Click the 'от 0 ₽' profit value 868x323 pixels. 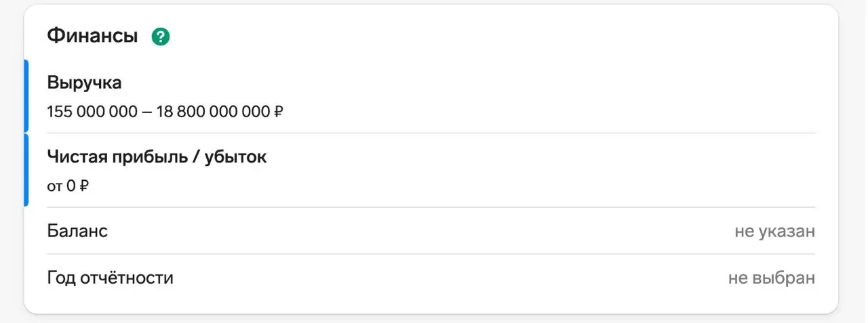(x=68, y=186)
